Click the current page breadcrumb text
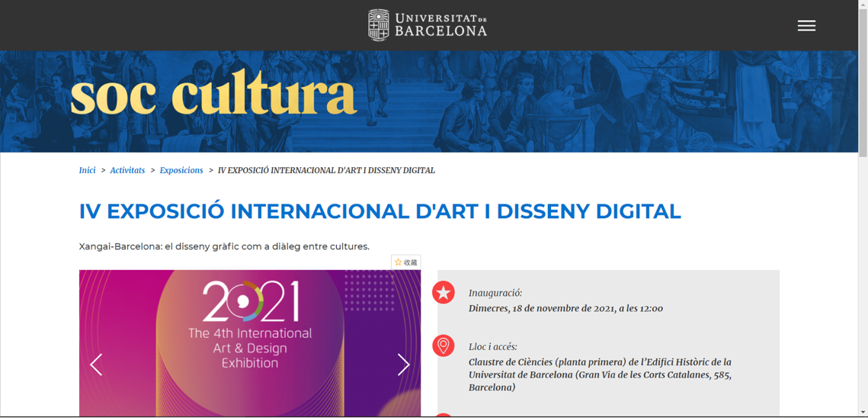The image size is (868, 418). click(x=326, y=170)
